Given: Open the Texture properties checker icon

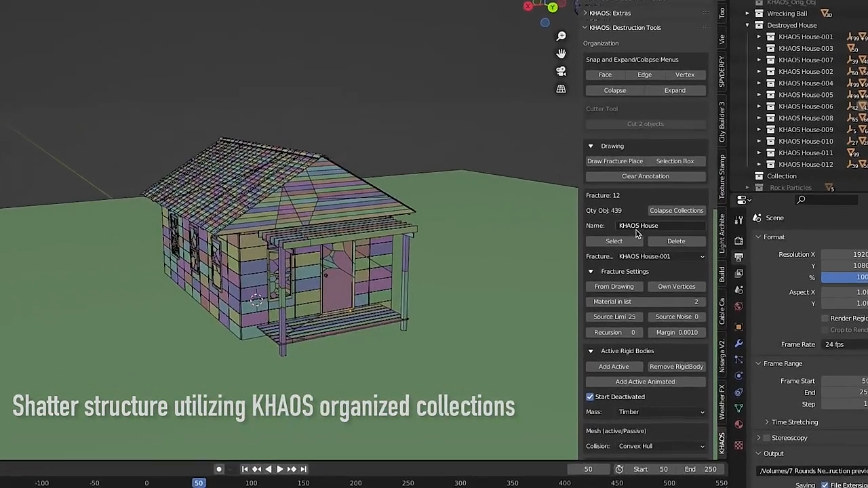Looking at the screenshot, I should (x=738, y=445).
